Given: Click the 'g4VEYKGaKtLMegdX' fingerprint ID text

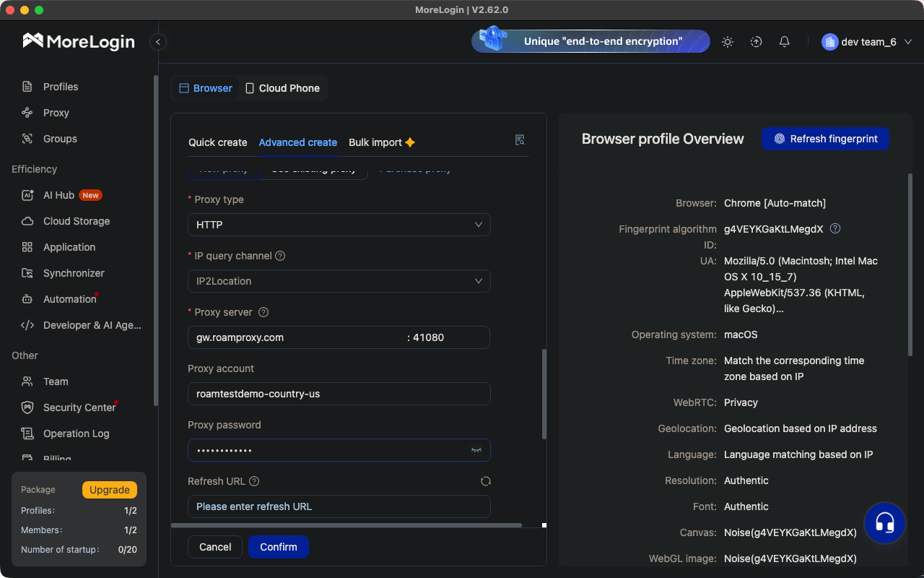Looking at the screenshot, I should [x=774, y=229].
